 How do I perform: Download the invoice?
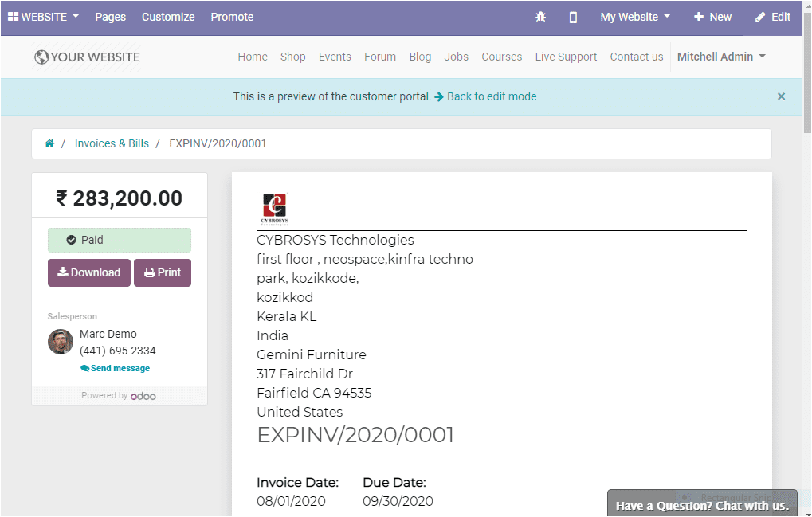tap(89, 272)
